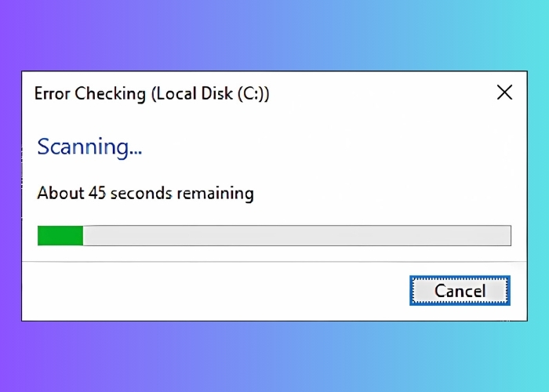The width and height of the screenshot is (549, 392).
Task: Click the "Error Checking" title text
Action: click(89, 94)
